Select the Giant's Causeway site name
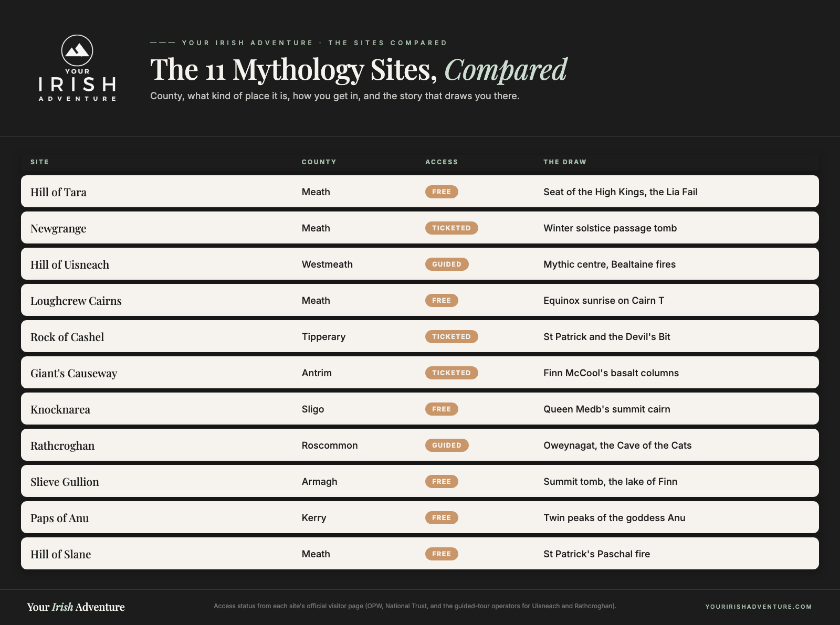The image size is (840, 625). pyautogui.click(x=73, y=373)
